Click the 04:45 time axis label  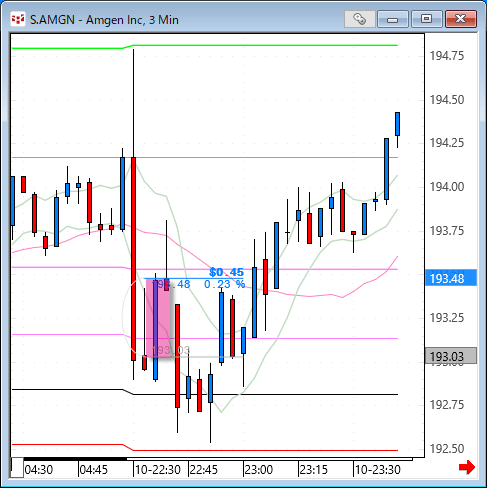pos(94,470)
